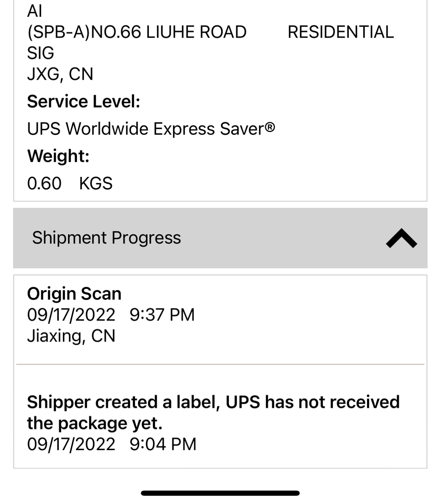Click the 9:04 PM label created timestamp
Image resolution: width=442 pixels, height=504 pixels.
tap(163, 444)
